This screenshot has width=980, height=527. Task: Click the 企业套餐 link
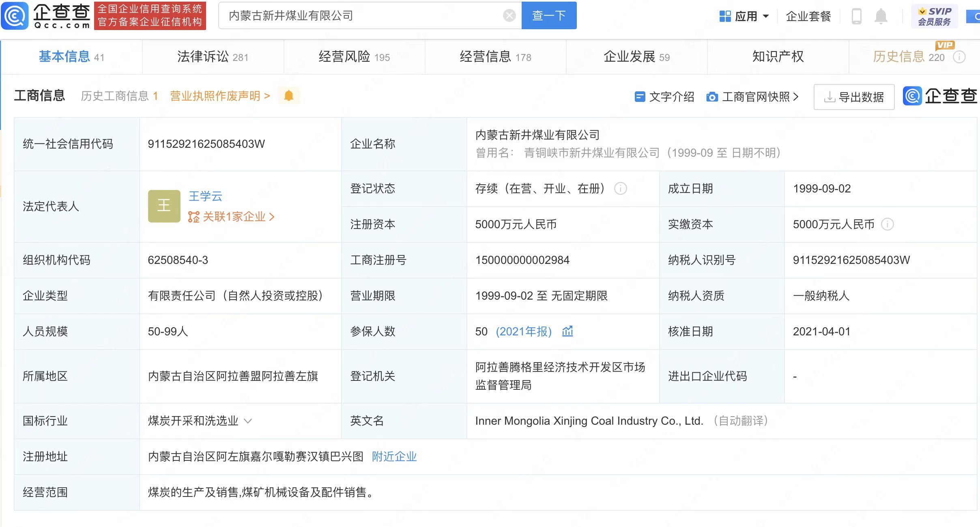pyautogui.click(x=808, y=16)
